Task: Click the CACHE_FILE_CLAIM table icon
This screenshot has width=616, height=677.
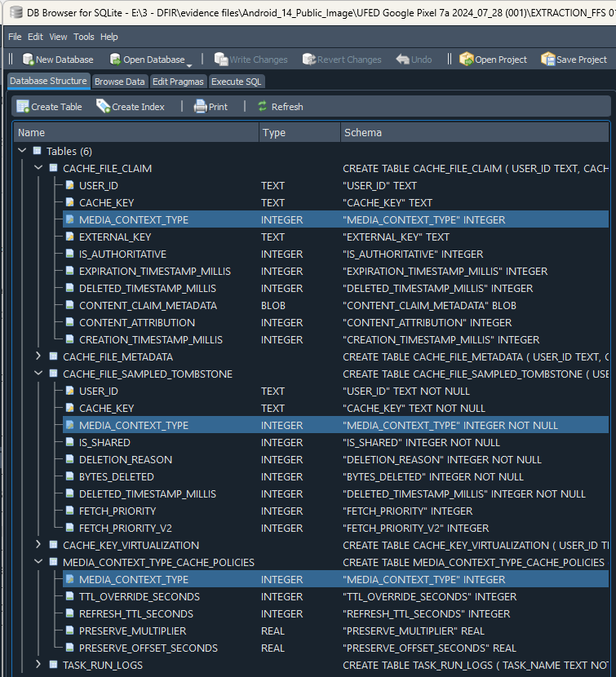Action: (53, 168)
